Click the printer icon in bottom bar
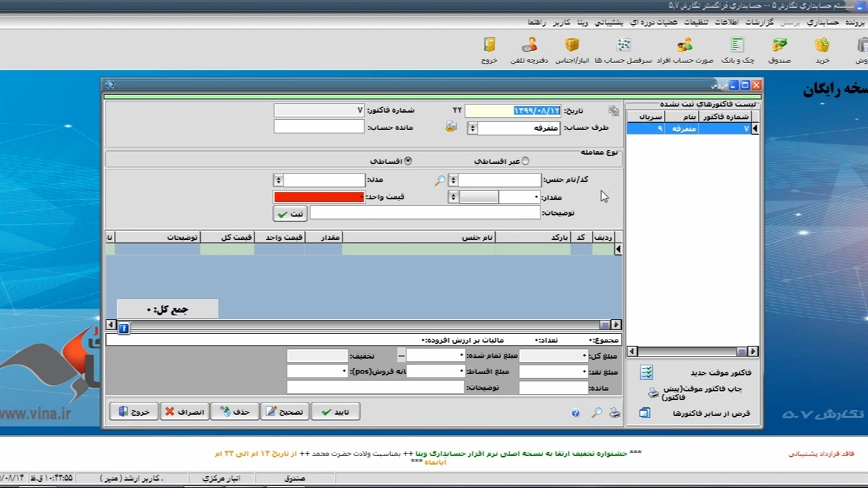Screen dimensions: 868x488 coord(614,413)
